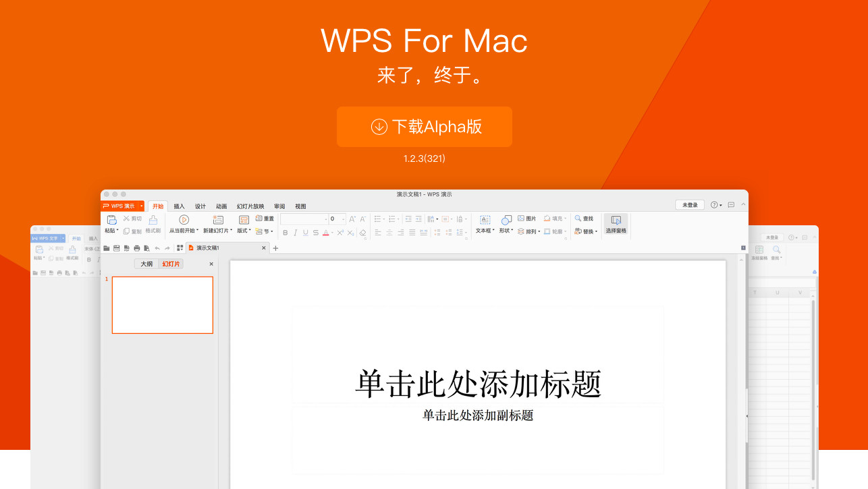Insert a picture (图片)
This screenshot has width=868, height=489.
coord(527,219)
